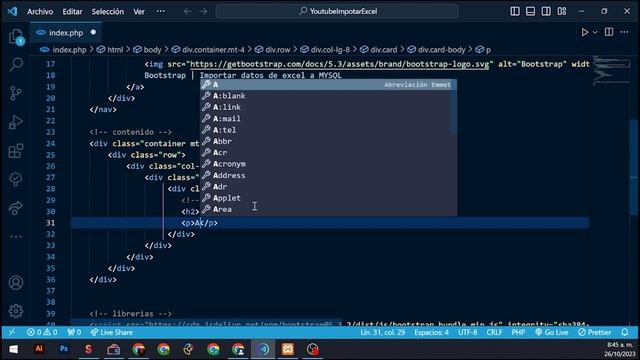
Task: Open the tree-shaped icon view in the activity bar
Action: point(16,179)
